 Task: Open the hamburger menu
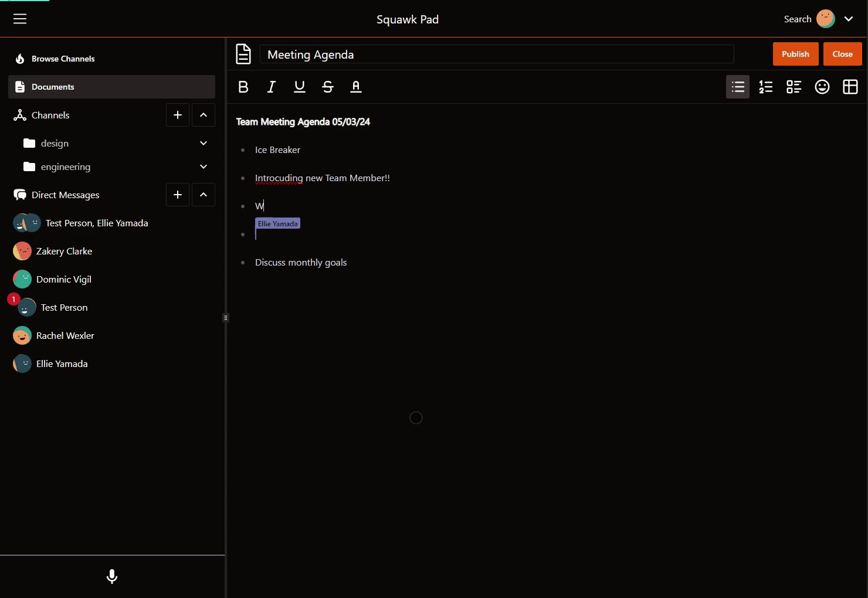click(x=19, y=19)
